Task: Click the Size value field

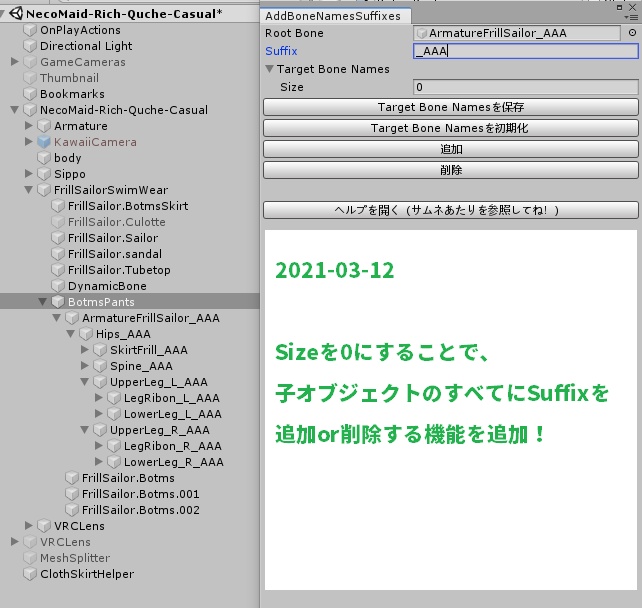Action: [526, 87]
